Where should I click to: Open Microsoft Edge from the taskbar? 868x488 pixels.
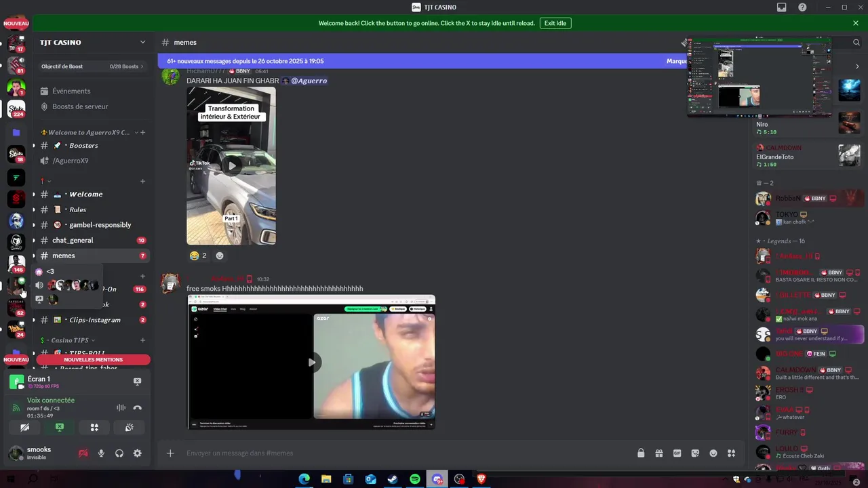pos(304,479)
